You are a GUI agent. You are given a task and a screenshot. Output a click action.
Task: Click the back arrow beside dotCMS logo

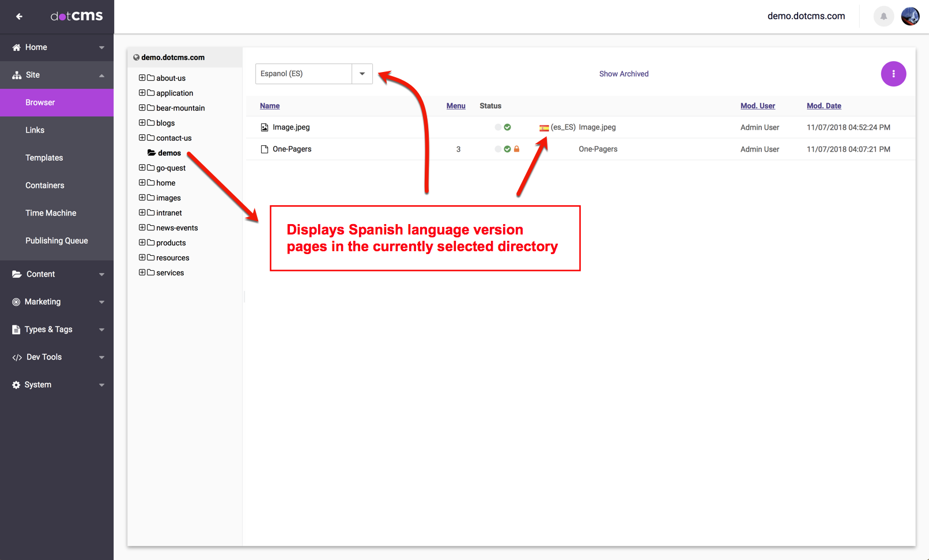tap(19, 17)
